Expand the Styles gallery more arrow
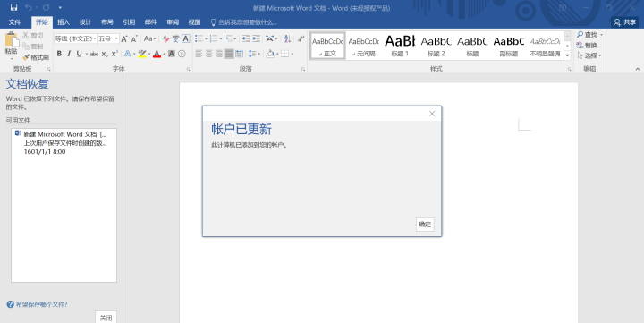 (x=567, y=55)
